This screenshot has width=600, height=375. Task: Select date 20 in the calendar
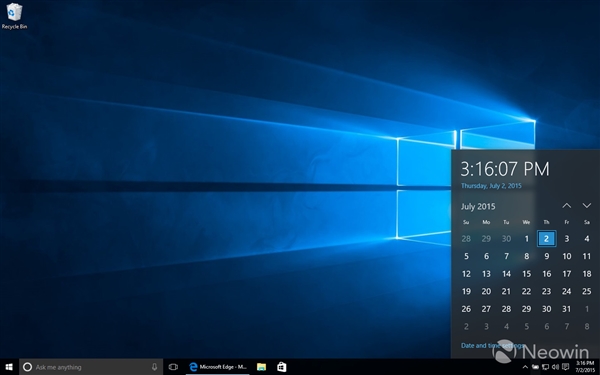[x=486, y=292]
